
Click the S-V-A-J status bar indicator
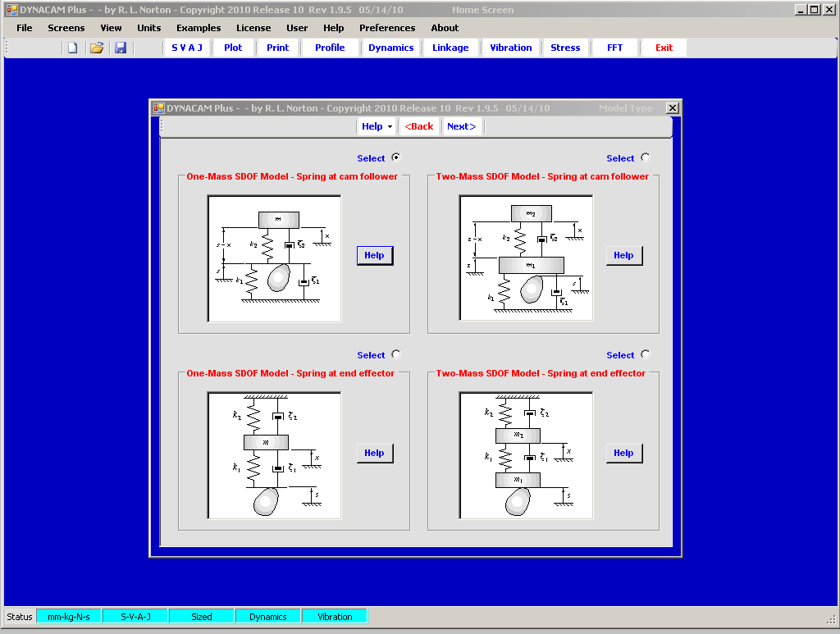(x=135, y=616)
